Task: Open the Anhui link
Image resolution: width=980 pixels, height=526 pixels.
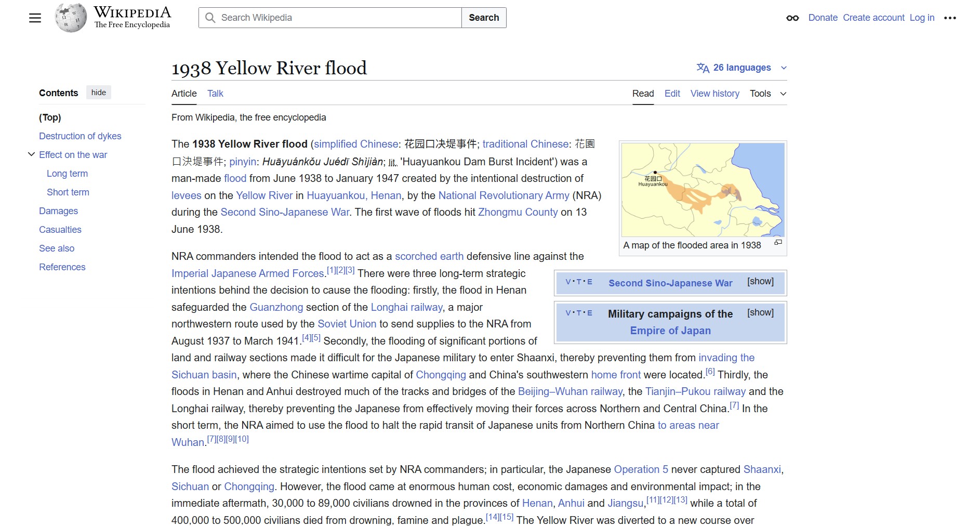Action: (x=571, y=503)
